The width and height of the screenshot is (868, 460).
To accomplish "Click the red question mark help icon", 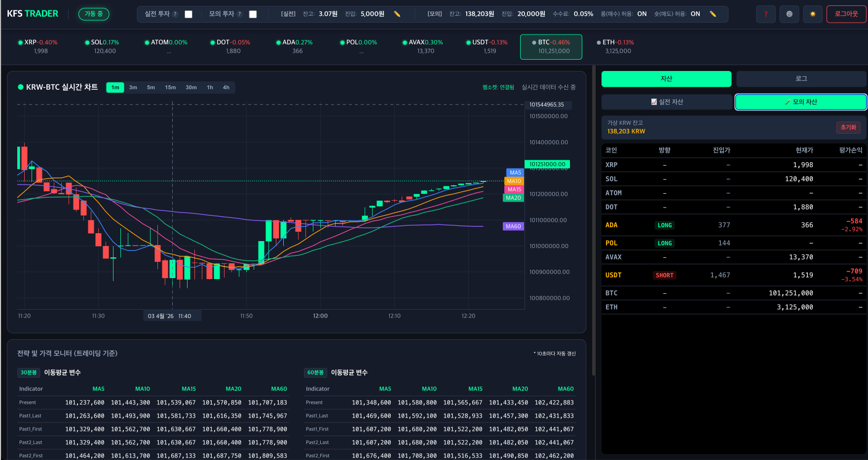I will 765,14.
